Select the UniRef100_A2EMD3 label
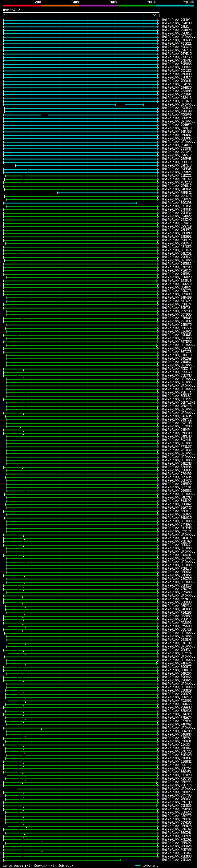The image size is (197, 868). click(x=176, y=856)
